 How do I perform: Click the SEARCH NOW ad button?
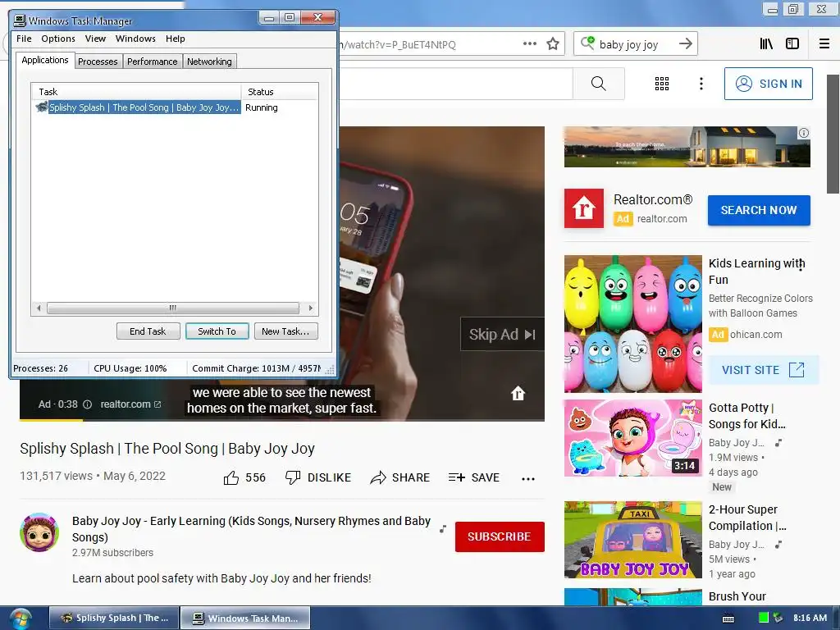point(759,210)
